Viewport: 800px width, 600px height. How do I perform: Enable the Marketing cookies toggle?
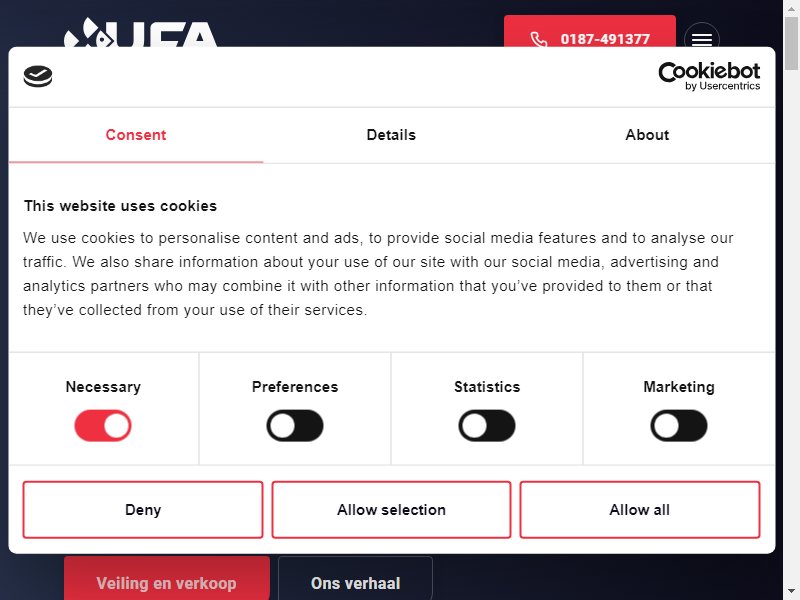click(x=679, y=426)
